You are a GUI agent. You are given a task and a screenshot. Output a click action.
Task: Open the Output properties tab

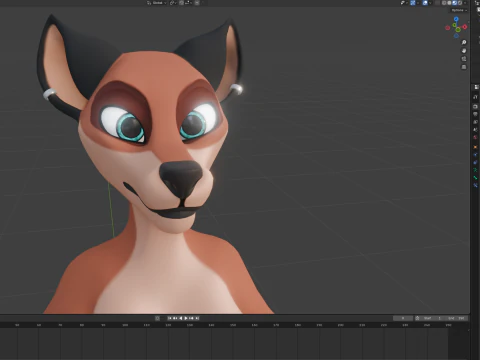pyautogui.click(x=475, y=114)
